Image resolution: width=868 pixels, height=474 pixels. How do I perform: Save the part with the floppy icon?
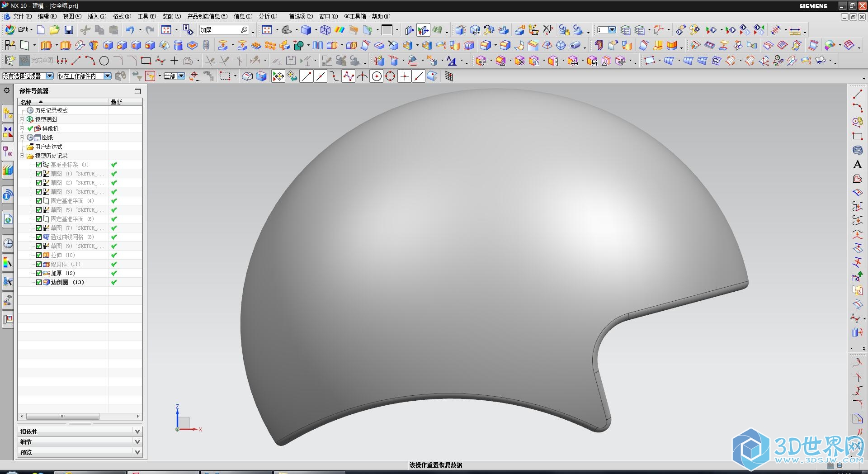click(x=69, y=30)
